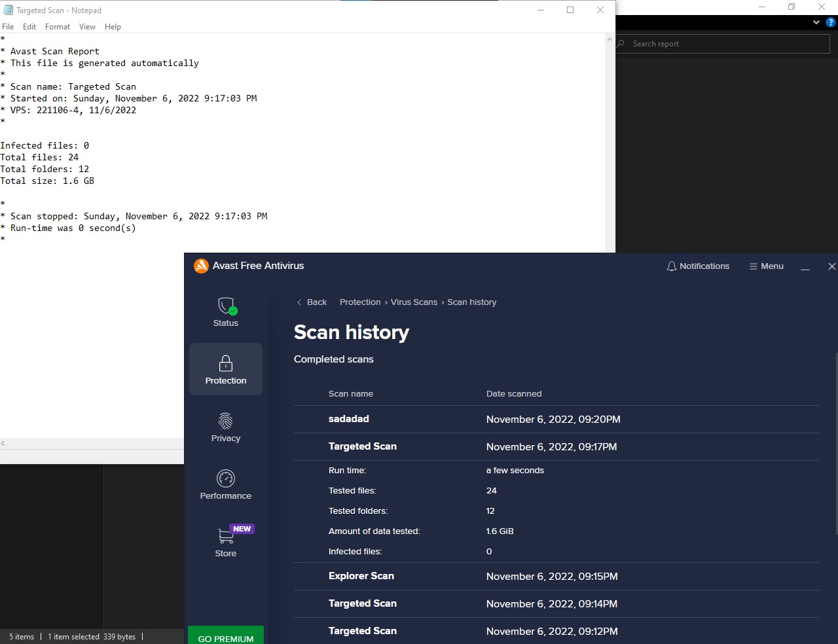This screenshot has width=838, height=644.
Task: Open the Protection section in Avast sidebar
Action: click(226, 369)
